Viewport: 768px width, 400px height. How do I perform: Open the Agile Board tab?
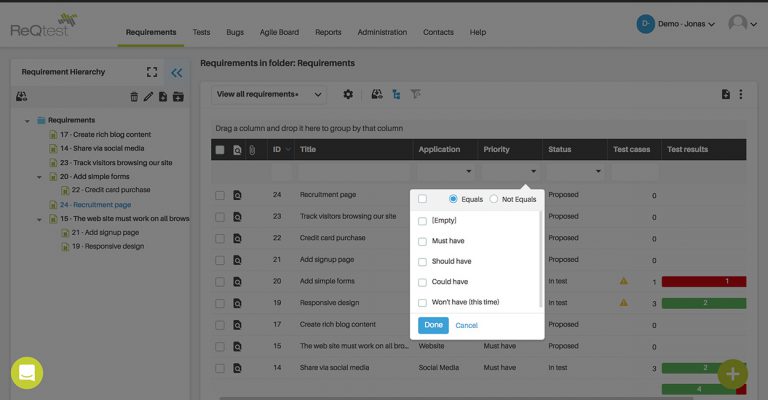[279, 32]
